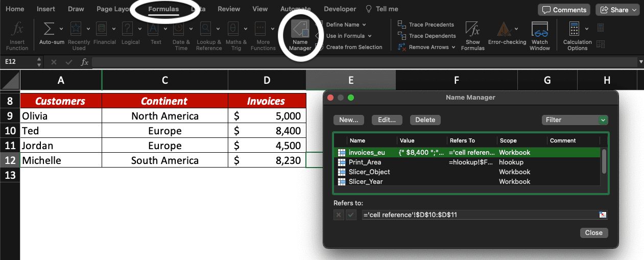Click the range selector icon in Refers to
Viewport: 644px width, 260px height.
(603, 215)
